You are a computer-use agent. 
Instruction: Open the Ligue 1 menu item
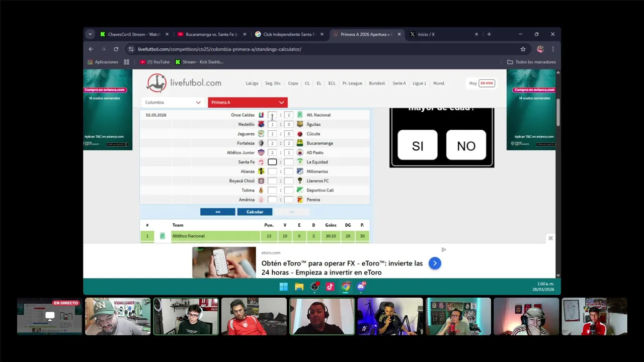point(419,83)
